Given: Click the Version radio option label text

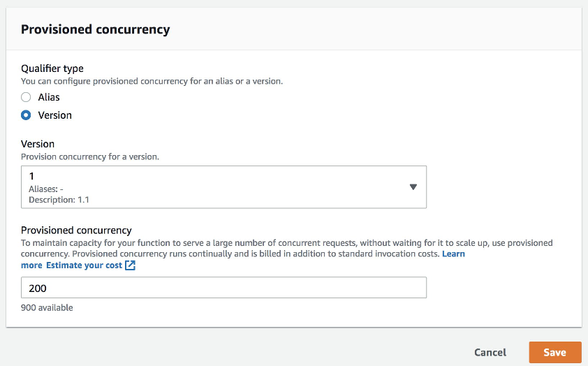Looking at the screenshot, I should point(55,115).
